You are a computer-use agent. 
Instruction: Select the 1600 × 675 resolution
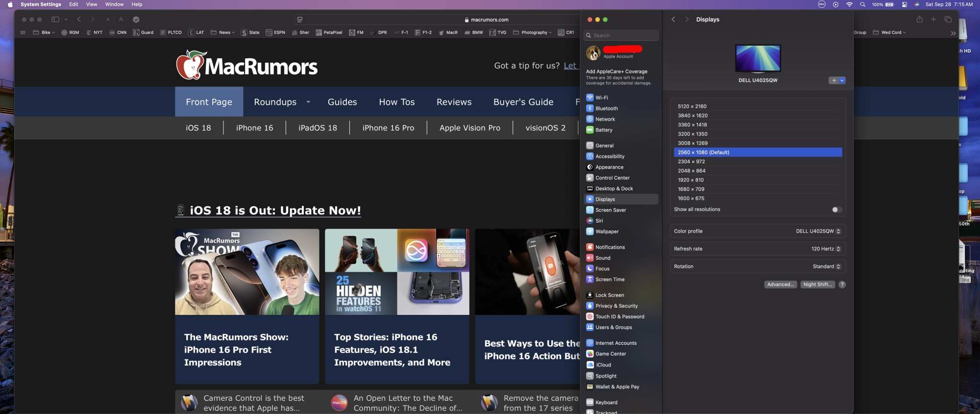coord(758,199)
